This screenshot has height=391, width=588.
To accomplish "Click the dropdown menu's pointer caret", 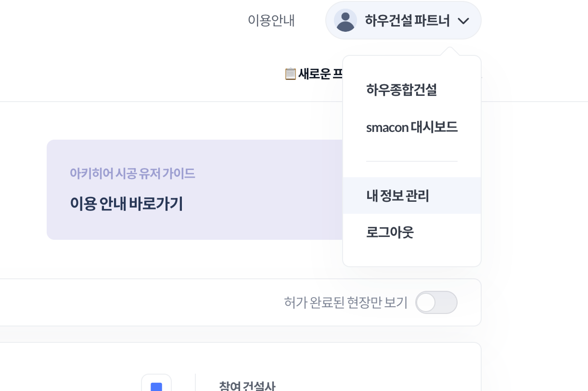I will [449, 52].
